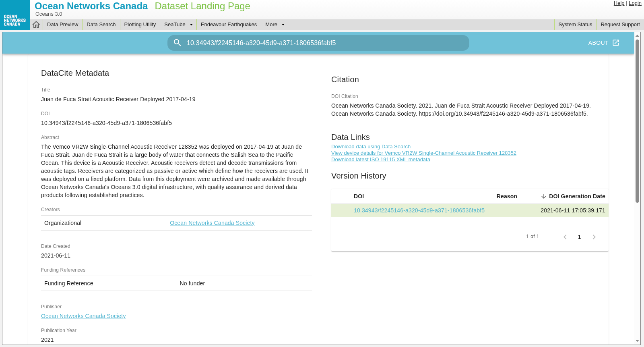
Task: Click the Ocean Networks Canada logo
Action: click(15, 15)
